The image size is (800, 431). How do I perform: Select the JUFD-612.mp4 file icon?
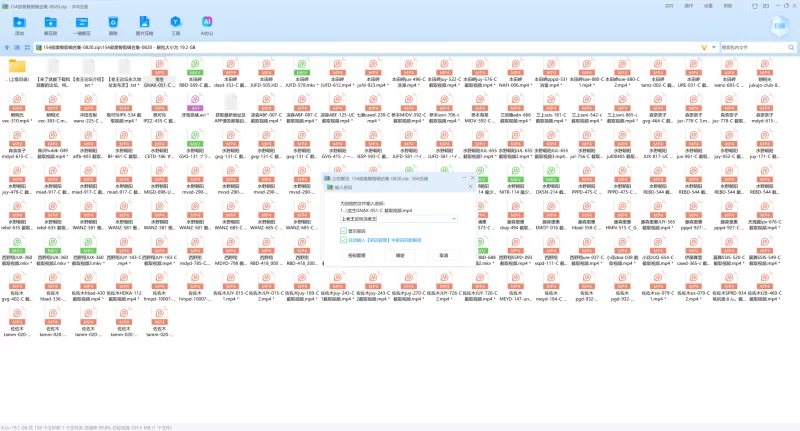coord(338,66)
